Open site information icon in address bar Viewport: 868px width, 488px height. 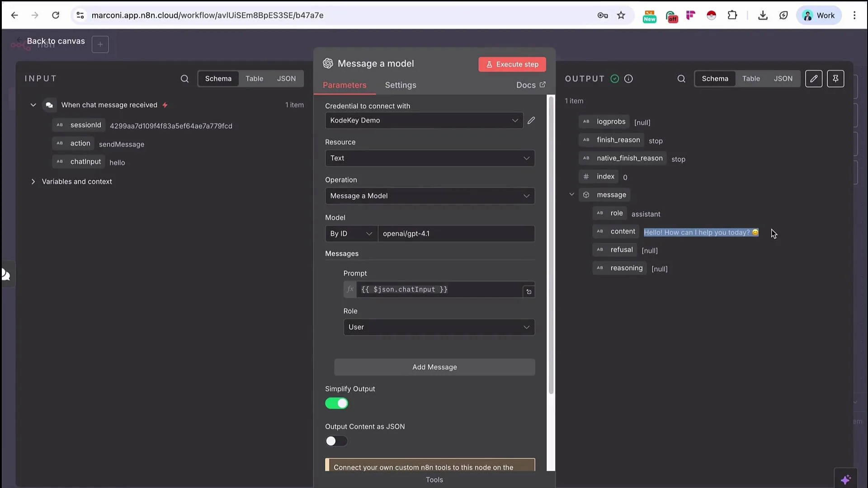(80, 15)
